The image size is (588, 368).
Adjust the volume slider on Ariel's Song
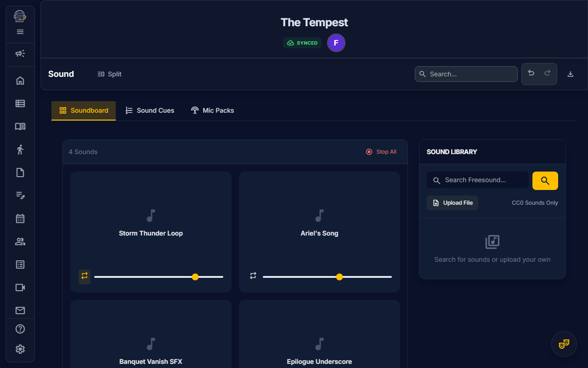pyautogui.click(x=339, y=277)
